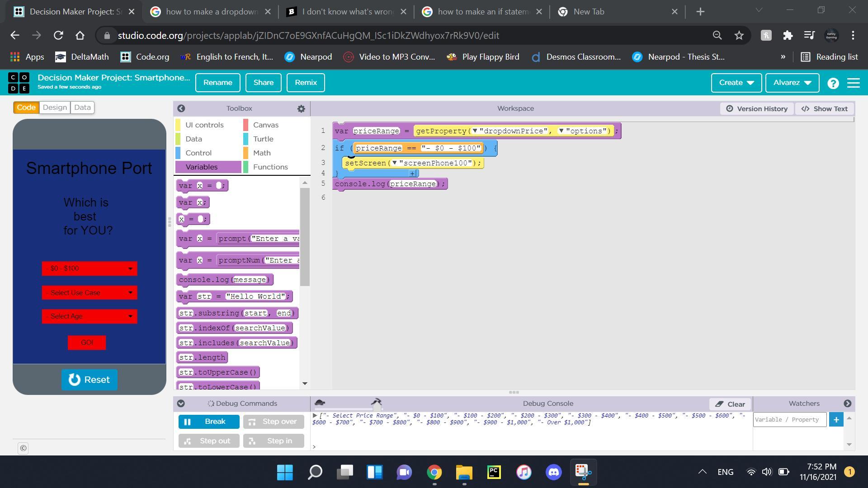Viewport: 868px width, 488px height.
Task: Collapse the Watchers panel arrow
Action: click(847, 404)
